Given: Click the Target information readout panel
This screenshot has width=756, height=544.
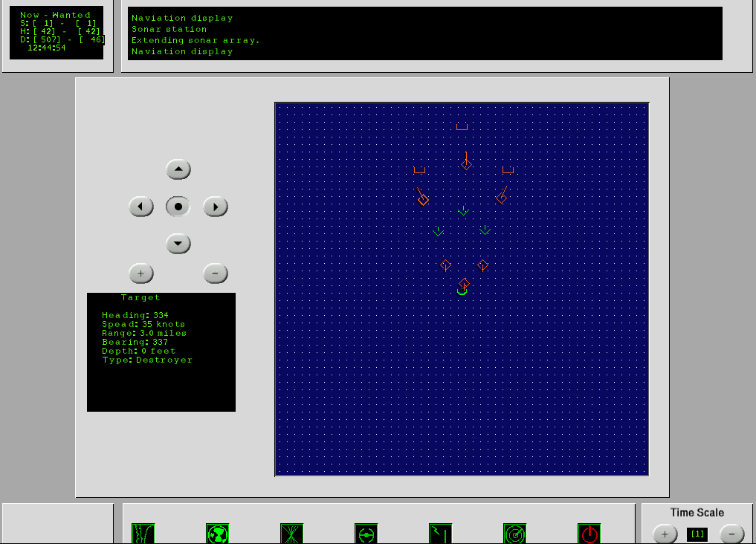Looking at the screenshot, I should [x=161, y=352].
